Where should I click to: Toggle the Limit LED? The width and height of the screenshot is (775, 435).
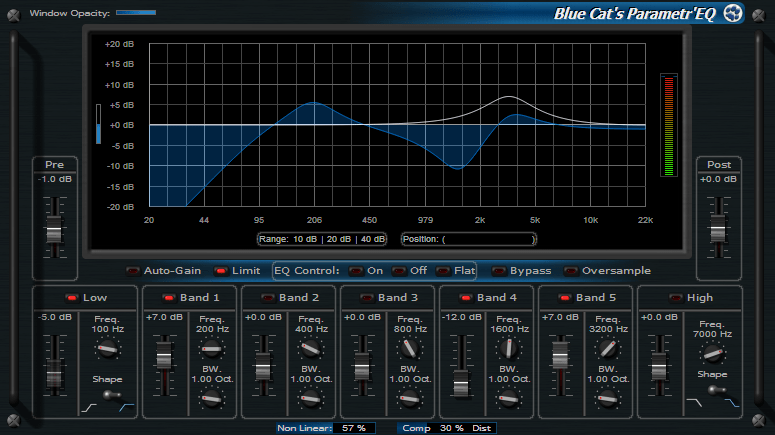(221, 271)
